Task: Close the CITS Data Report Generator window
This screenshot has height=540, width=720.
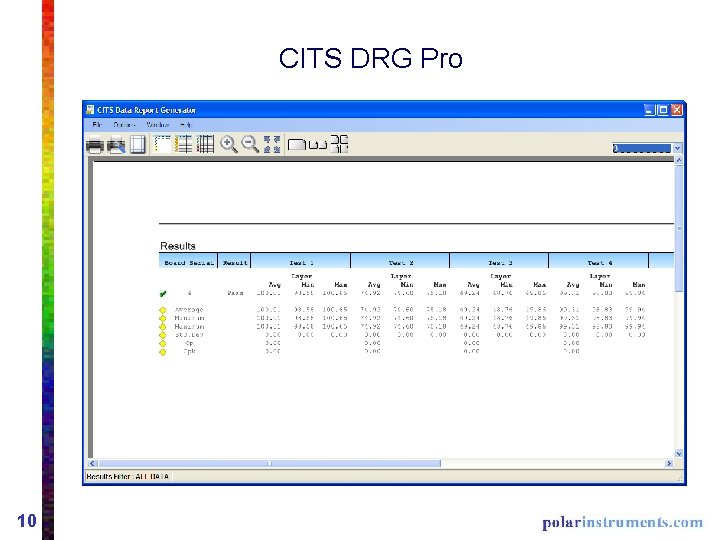Action: click(x=676, y=110)
